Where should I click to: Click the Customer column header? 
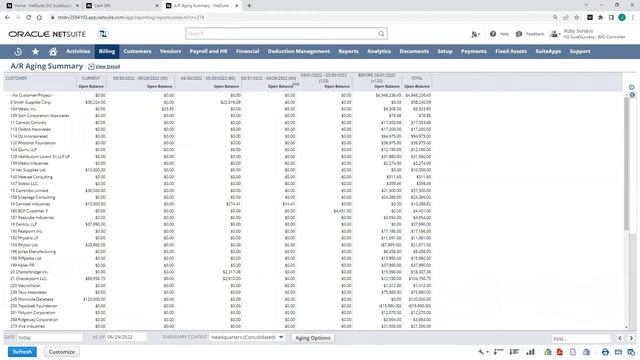click(x=16, y=78)
